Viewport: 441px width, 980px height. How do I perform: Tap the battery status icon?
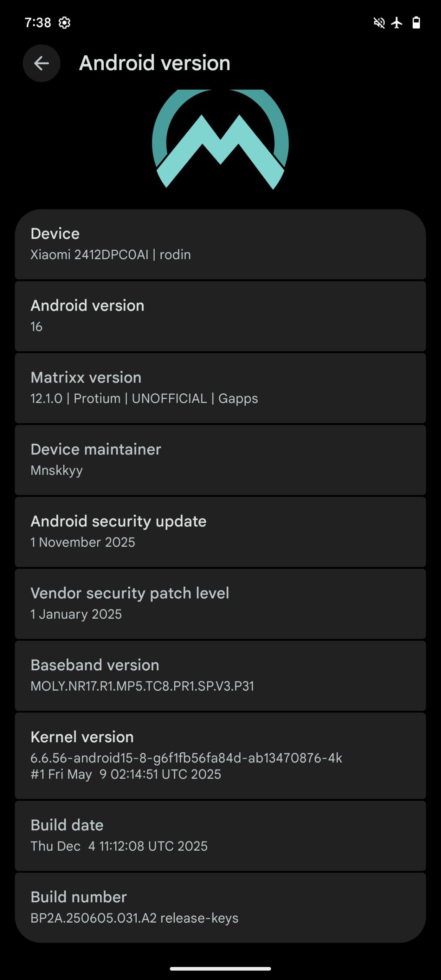coord(416,23)
